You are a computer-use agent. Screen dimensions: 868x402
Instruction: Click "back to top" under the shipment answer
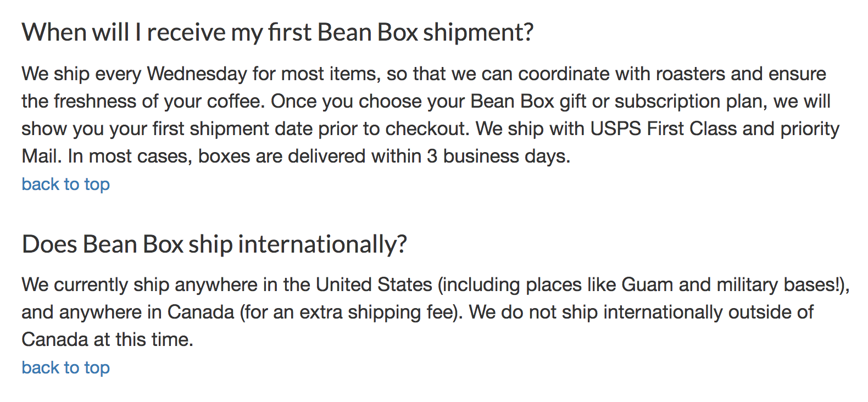(65, 184)
